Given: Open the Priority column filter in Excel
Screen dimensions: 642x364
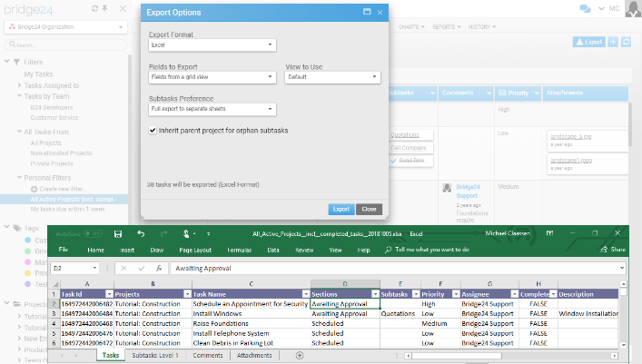Looking at the screenshot, I should [x=456, y=294].
